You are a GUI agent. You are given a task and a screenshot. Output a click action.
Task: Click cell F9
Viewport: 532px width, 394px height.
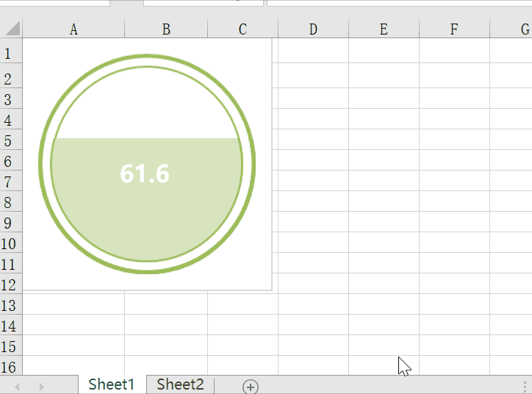point(454,222)
